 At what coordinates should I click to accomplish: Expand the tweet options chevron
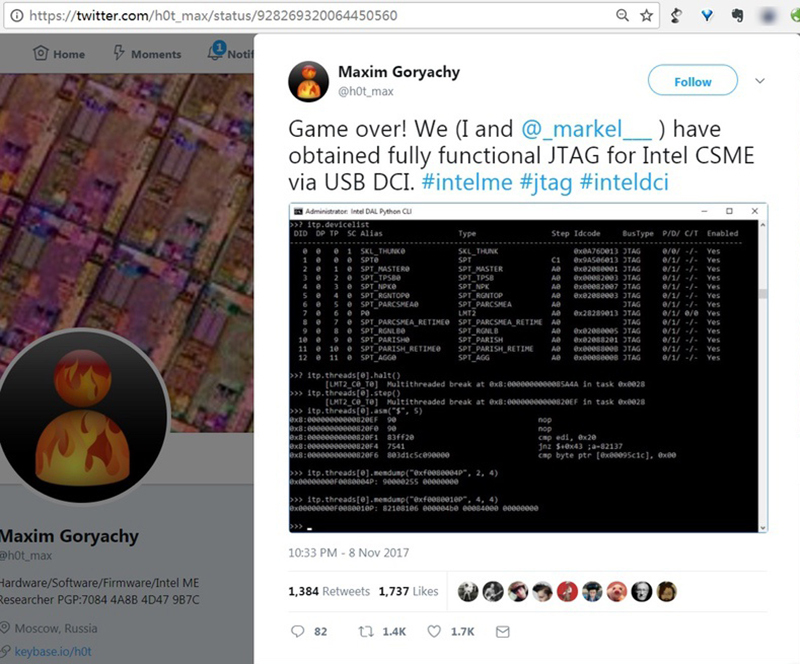point(760,81)
